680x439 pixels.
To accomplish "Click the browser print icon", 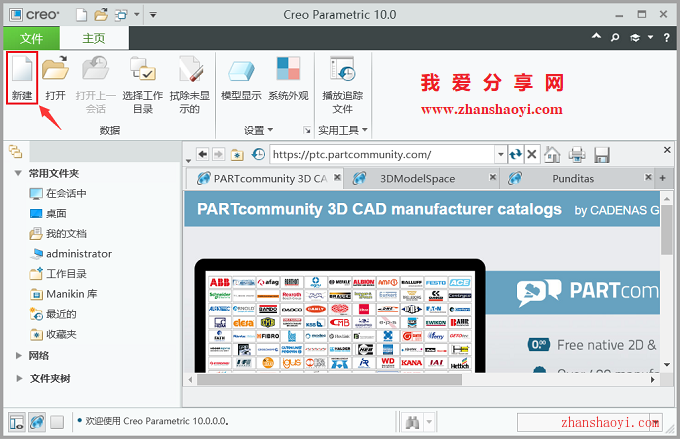I will (x=577, y=154).
